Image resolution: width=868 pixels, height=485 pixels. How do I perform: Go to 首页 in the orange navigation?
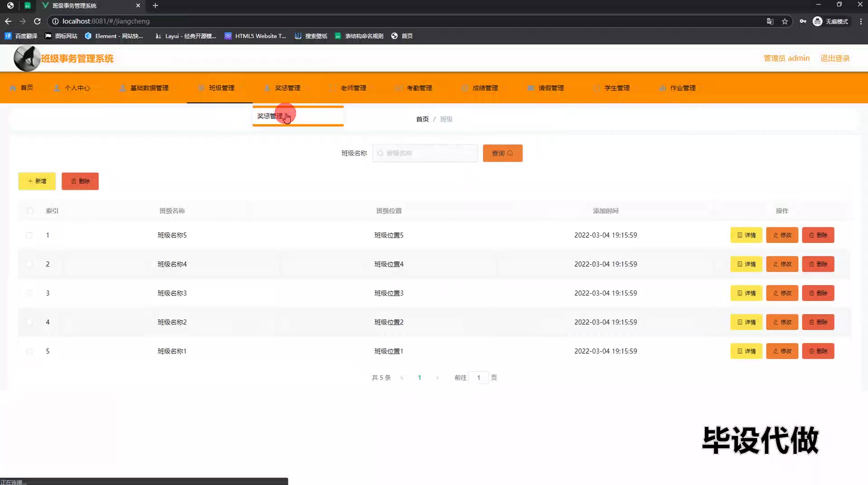(x=21, y=88)
